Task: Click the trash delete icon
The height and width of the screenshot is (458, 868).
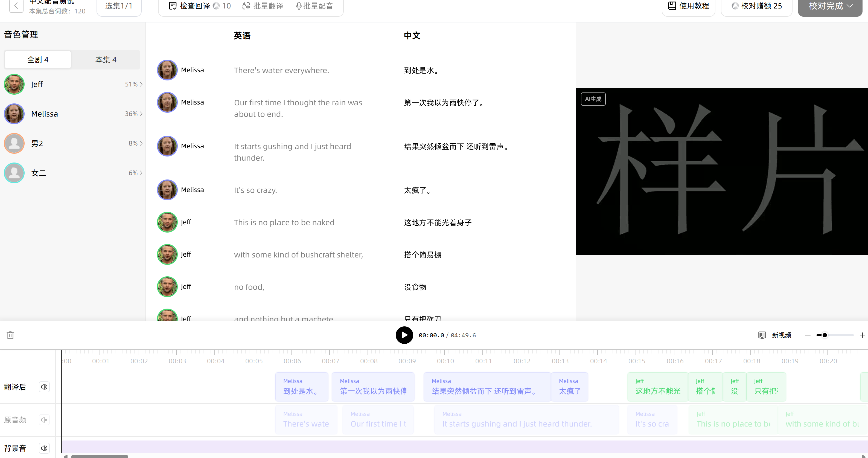Action: (10, 335)
